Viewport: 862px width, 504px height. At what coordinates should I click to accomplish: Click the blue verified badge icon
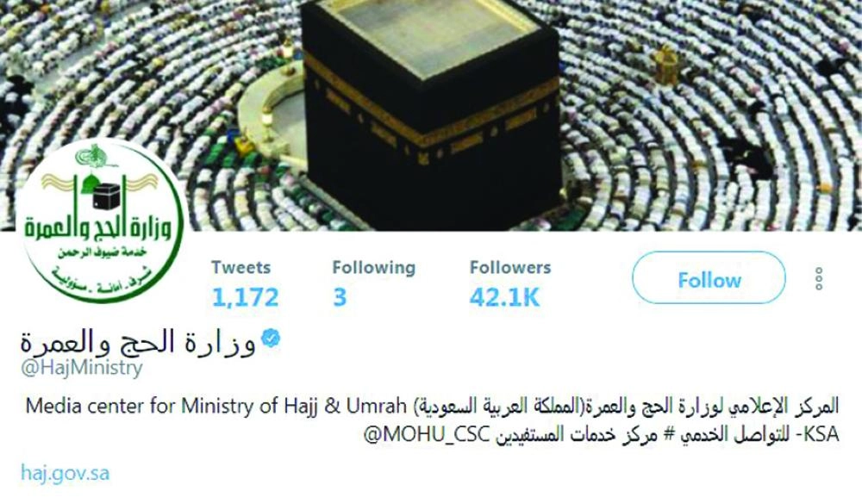coord(270,338)
